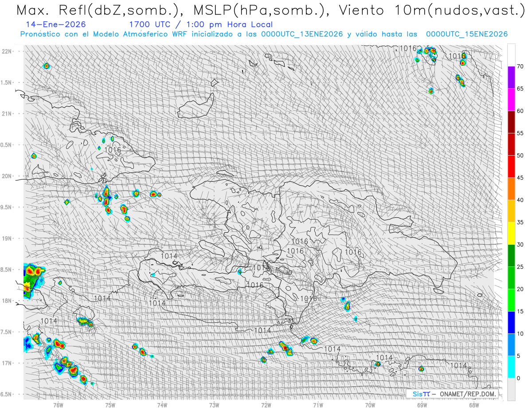The image size is (532, 411).
Task: Click the colorbar value '20'
Action: coord(520,289)
